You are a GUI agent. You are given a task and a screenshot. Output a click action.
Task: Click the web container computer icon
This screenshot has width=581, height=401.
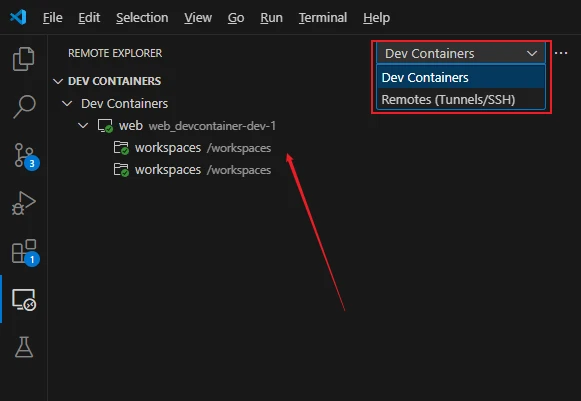coord(105,126)
